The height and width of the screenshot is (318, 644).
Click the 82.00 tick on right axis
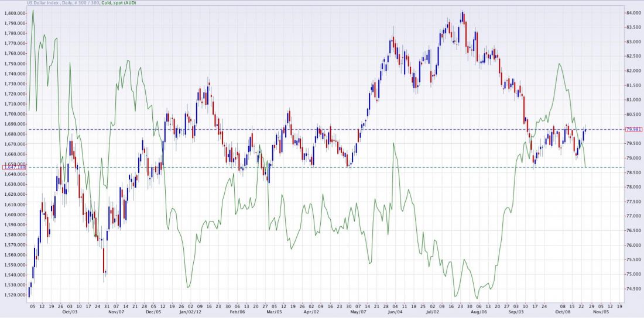[633, 71]
